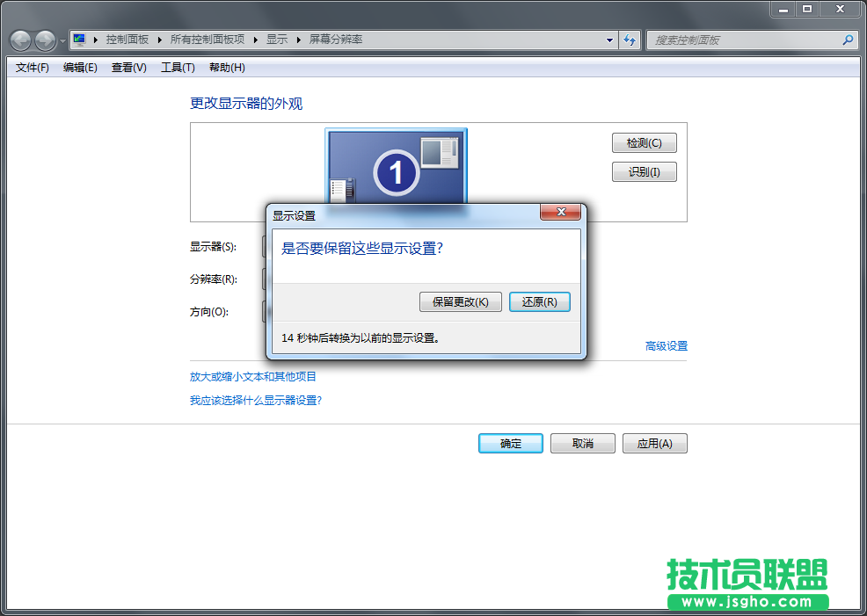
Task: Click 保留更改(K) to keep display settings
Action: (x=459, y=301)
